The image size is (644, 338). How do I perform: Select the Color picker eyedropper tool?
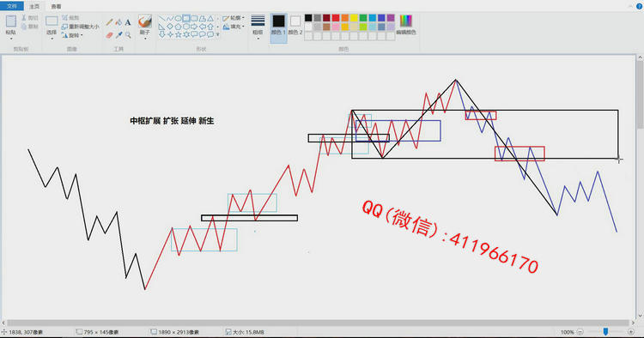tap(118, 35)
